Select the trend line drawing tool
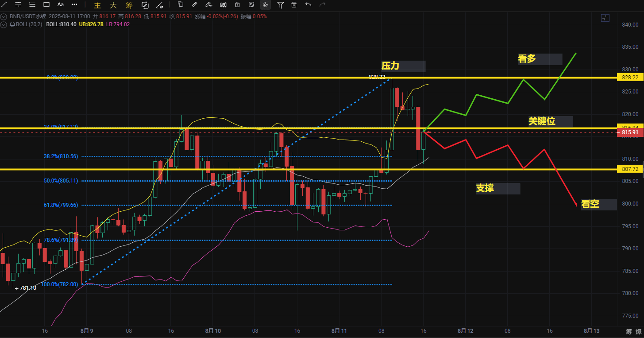Viewport: 644px width, 338px height. point(5,5)
